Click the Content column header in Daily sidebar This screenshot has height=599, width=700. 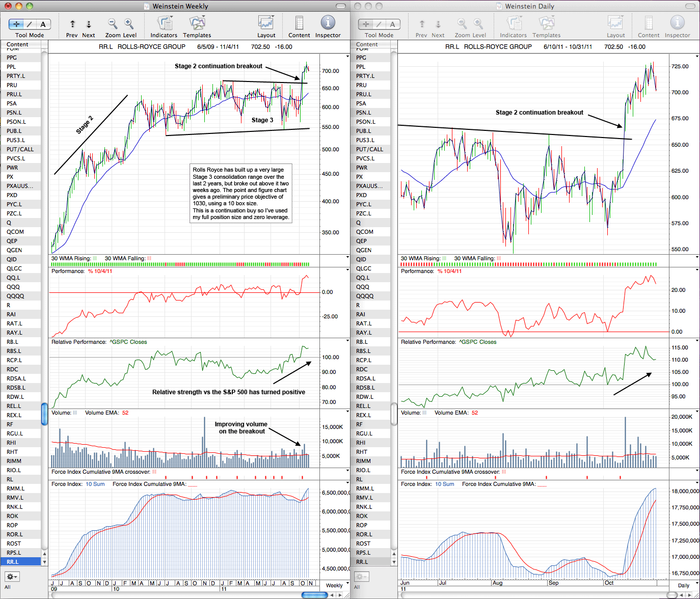tap(370, 44)
